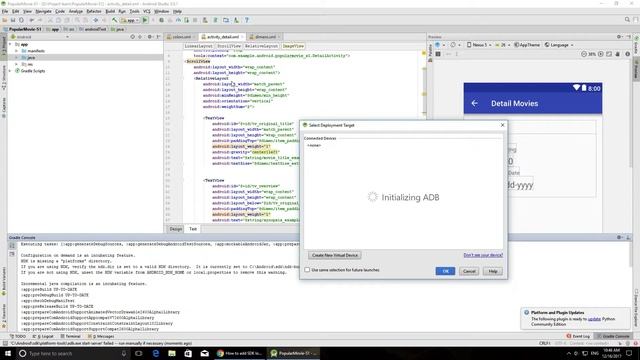640x360 pixels.
Task: Click RelativeLayout breadcrumb in editor
Action: click(261, 46)
